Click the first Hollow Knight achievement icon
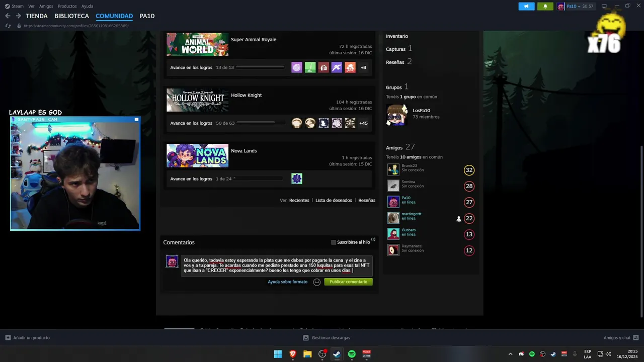The height and width of the screenshot is (362, 644). pos(297,123)
